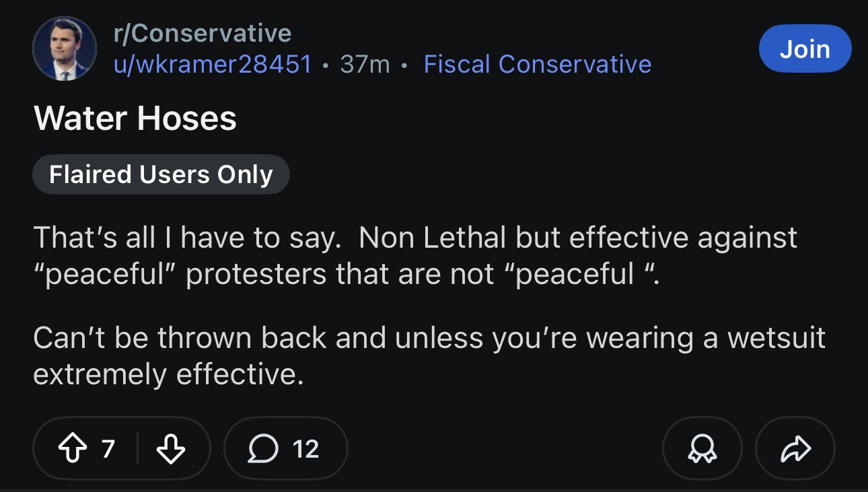Screen dimensions: 868x492
Task: Open the poster's profile avatar
Action: tap(64, 49)
